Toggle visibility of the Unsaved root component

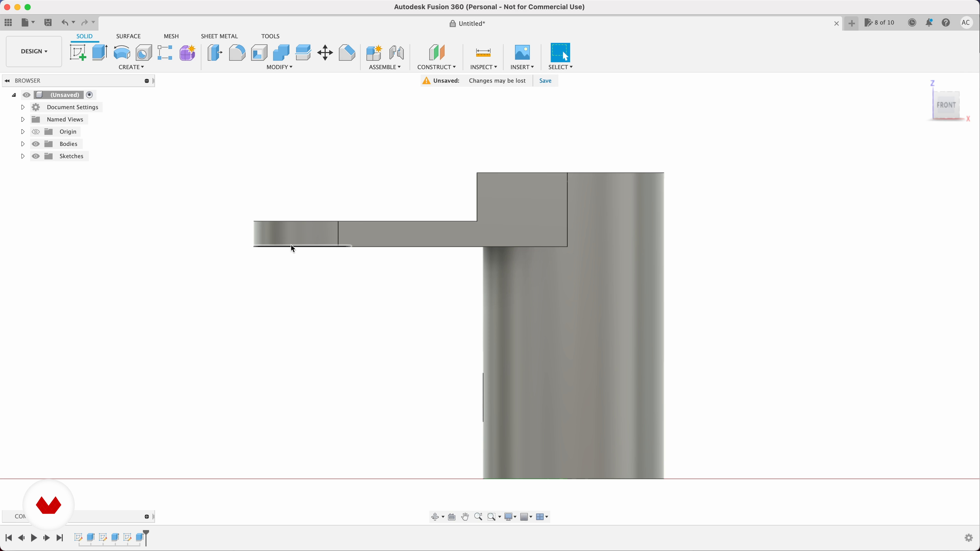26,95
